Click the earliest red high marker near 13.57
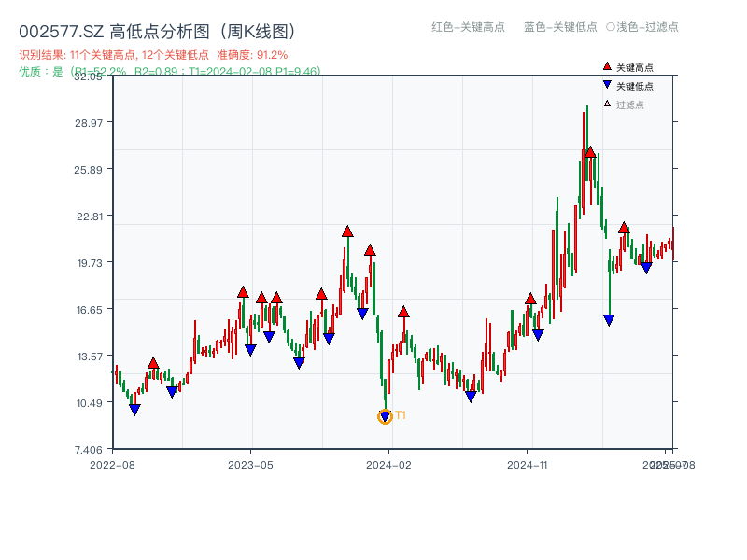This screenshot has height=560, width=747. click(153, 363)
